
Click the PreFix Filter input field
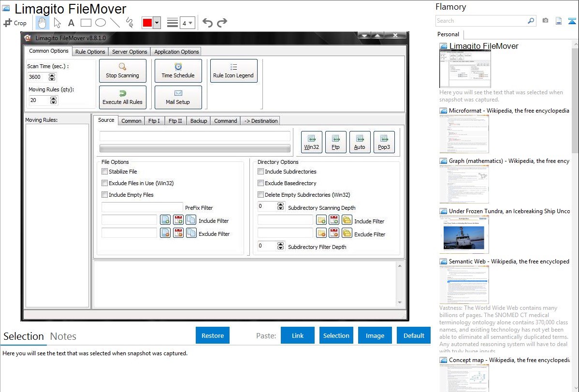pos(142,207)
